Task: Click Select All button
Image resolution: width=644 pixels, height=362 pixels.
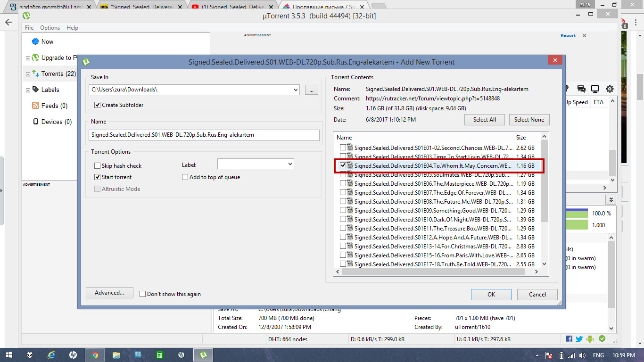Action: click(x=485, y=120)
